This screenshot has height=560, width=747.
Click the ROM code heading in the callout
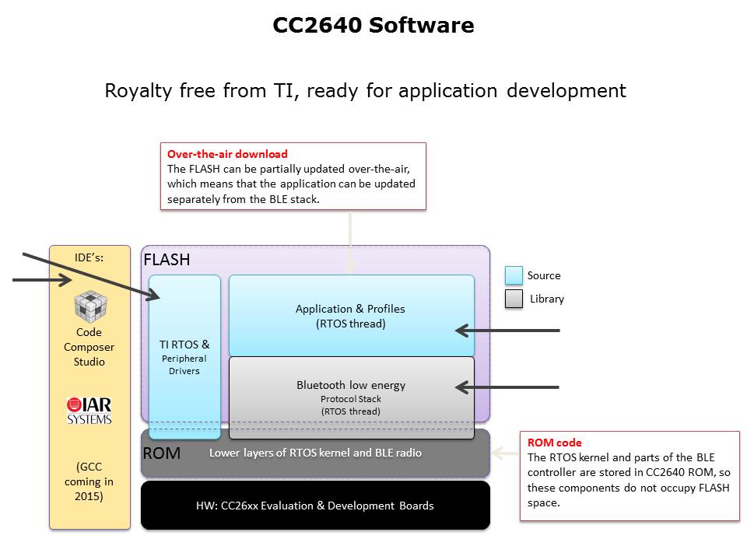[554, 443]
